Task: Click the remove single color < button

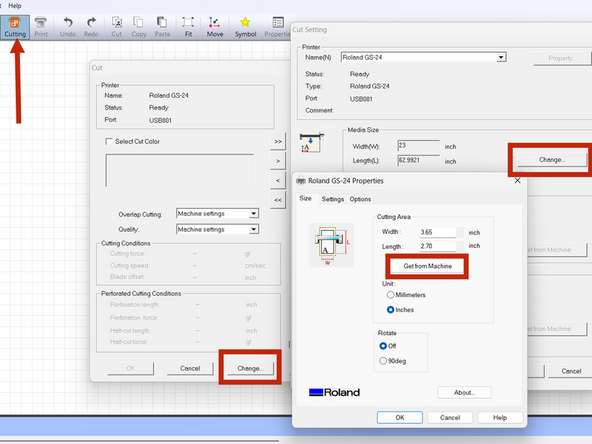Action: coord(278,180)
